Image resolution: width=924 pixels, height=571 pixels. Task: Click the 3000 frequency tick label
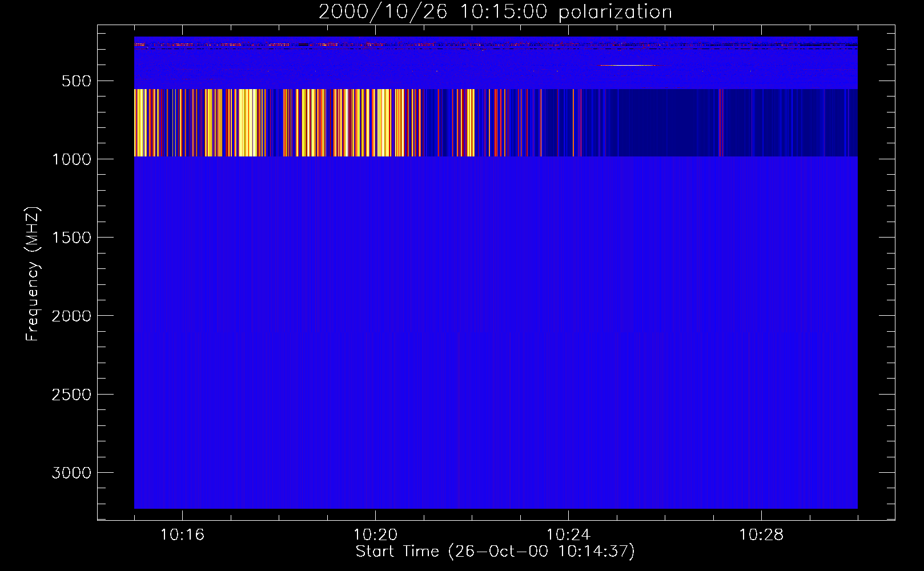(71, 473)
